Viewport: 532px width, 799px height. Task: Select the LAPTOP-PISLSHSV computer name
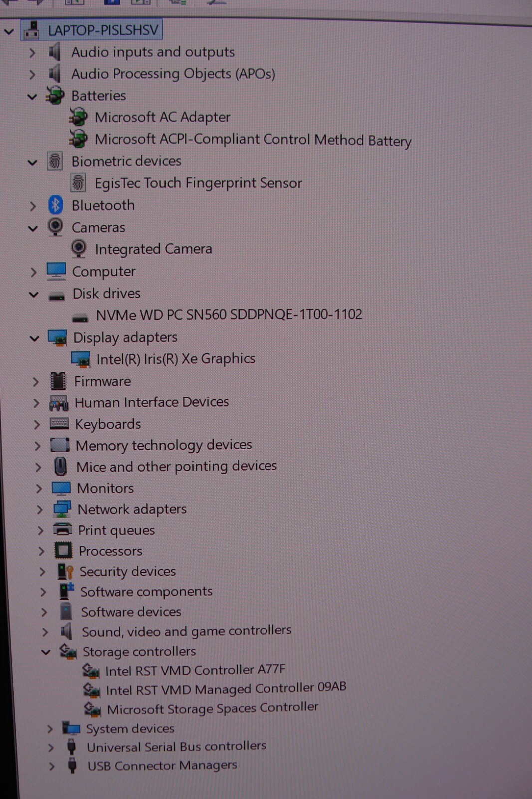coord(103,30)
